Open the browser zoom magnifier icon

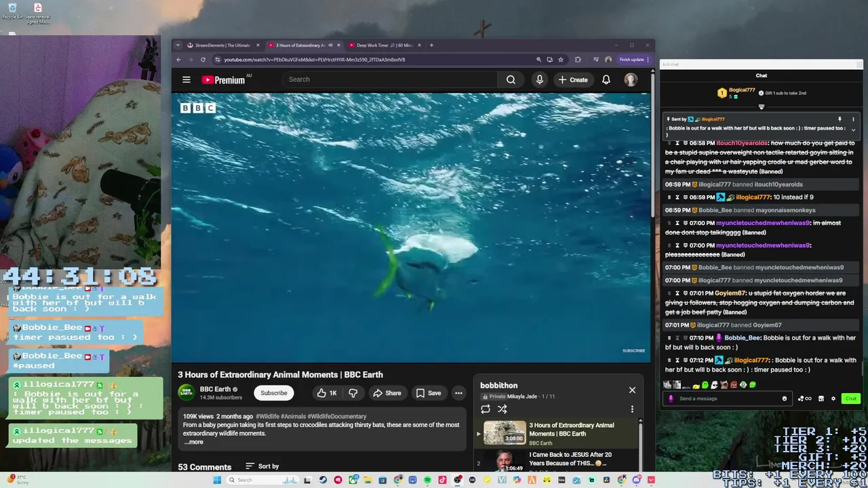[538, 60]
